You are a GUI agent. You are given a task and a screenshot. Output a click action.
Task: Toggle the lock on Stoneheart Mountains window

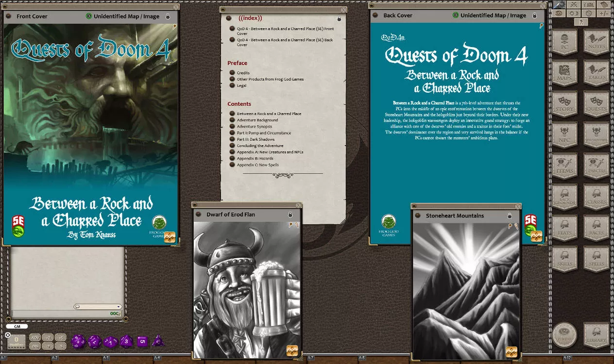point(510,215)
